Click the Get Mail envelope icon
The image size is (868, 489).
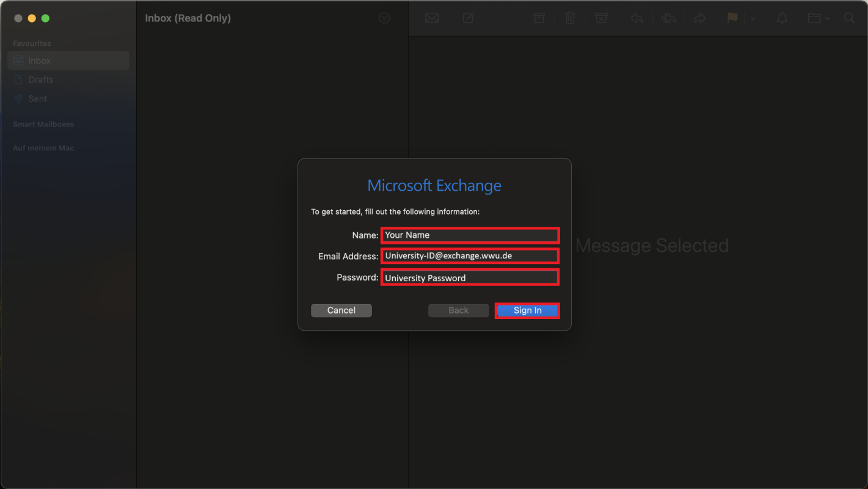[432, 18]
